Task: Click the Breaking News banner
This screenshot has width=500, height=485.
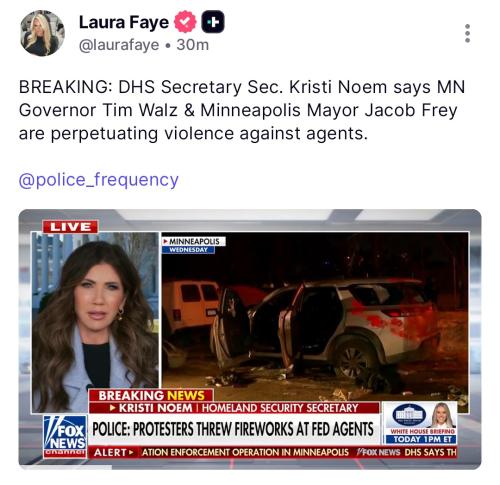Action: [x=151, y=396]
